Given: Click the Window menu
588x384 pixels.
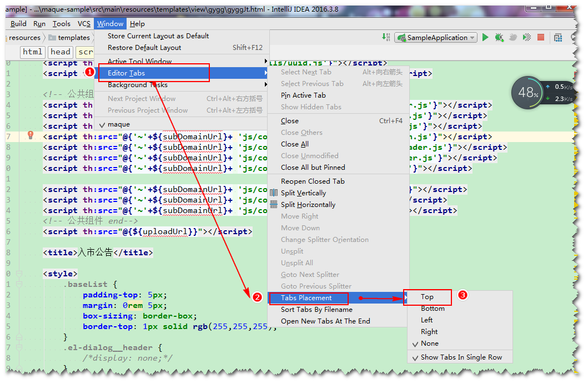Looking at the screenshot, I should tap(110, 24).
